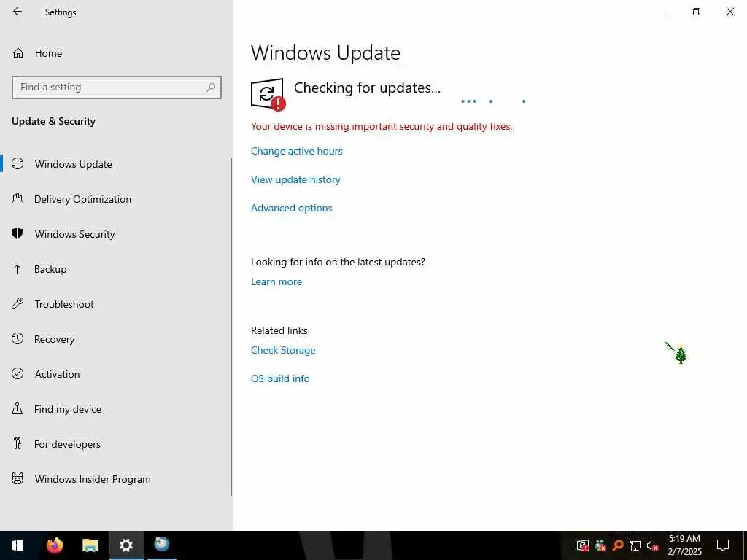
Task: Click the Find my device person icon
Action: coord(18,408)
